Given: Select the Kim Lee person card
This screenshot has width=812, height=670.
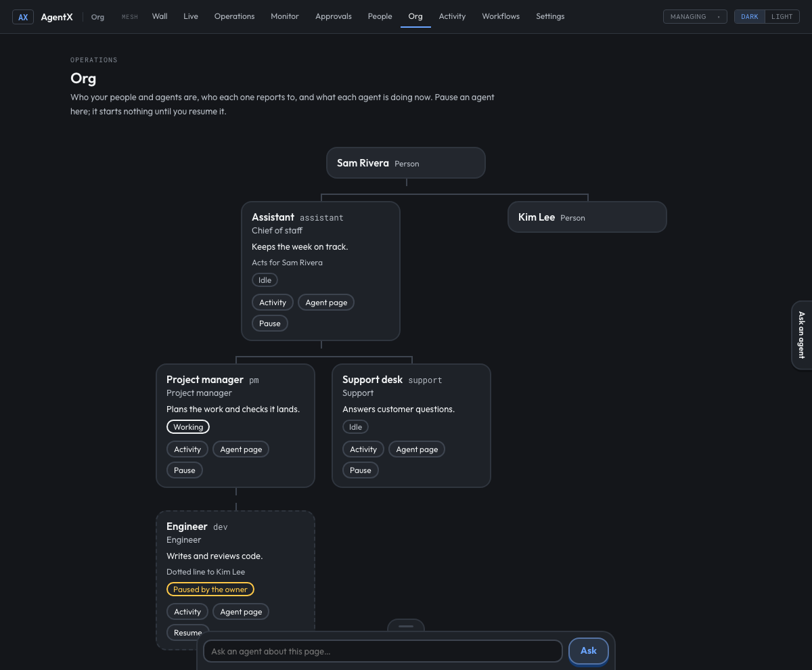Looking at the screenshot, I should pos(587,217).
